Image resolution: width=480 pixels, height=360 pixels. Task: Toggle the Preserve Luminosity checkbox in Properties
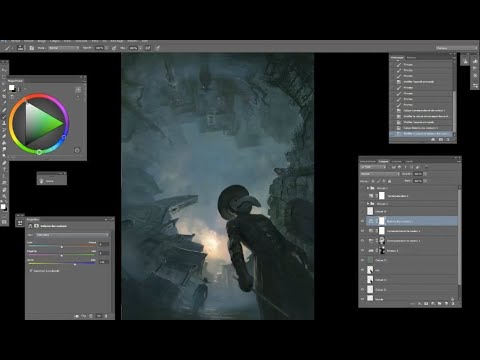[31, 271]
